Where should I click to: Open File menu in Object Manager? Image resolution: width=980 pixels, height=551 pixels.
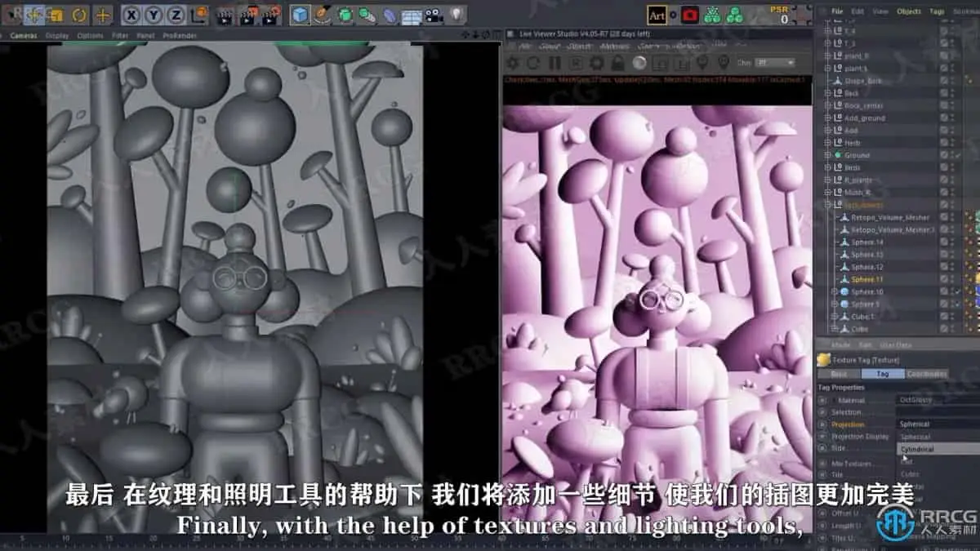coord(837,11)
